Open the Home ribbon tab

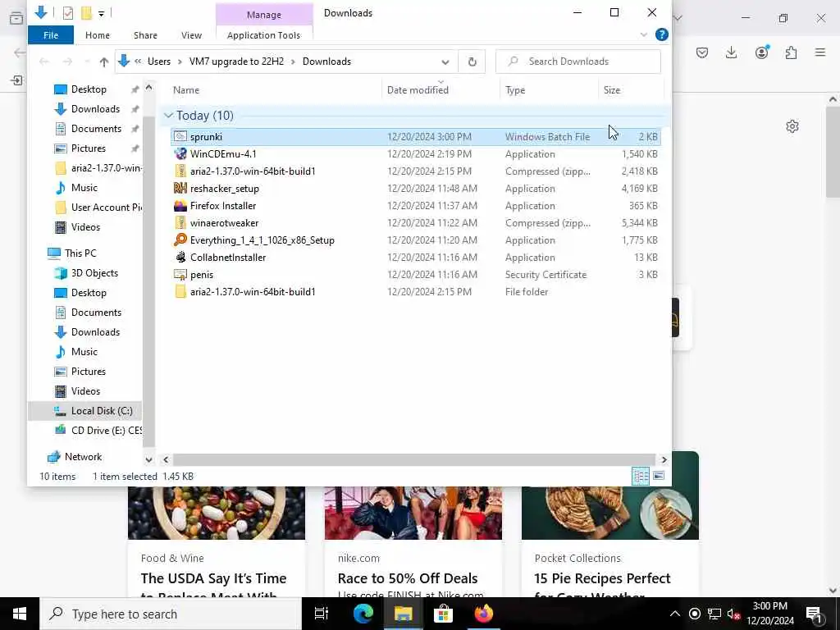click(98, 34)
